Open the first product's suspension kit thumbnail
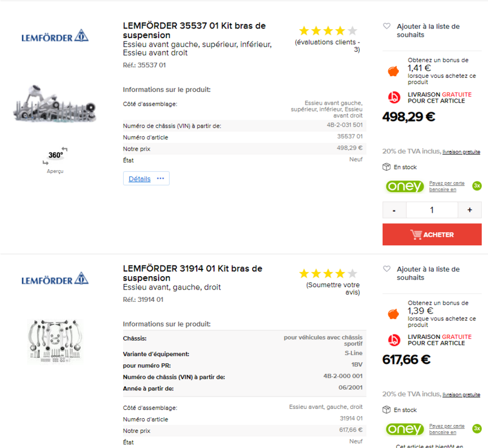 pos(55,104)
